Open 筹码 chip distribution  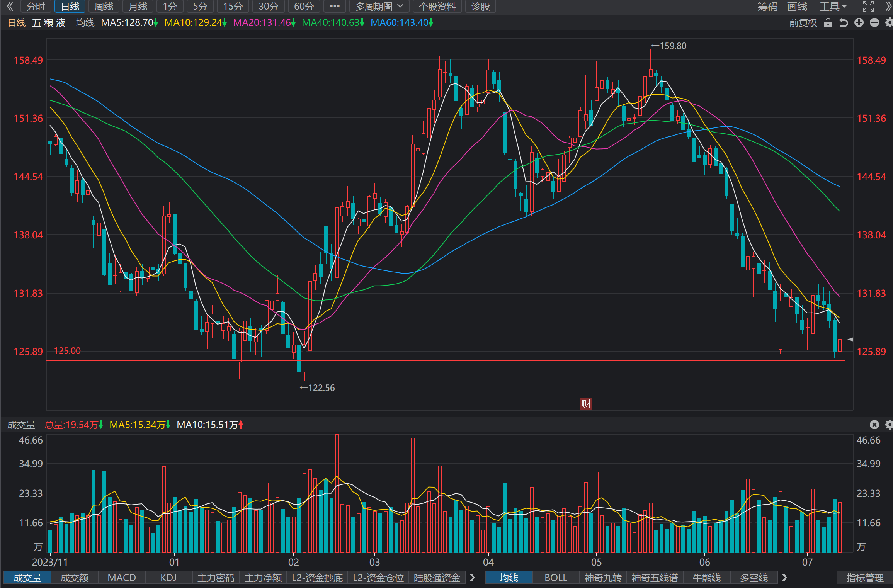point(767,6)
